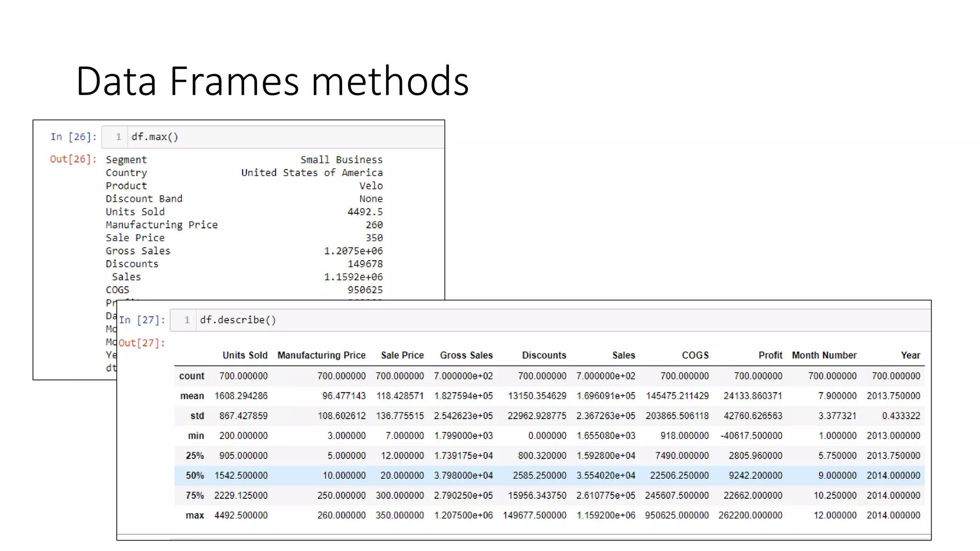Click Product label in df.max output
Image resolution: width=980 pixels, height=551 pixels.
[126, 186]
